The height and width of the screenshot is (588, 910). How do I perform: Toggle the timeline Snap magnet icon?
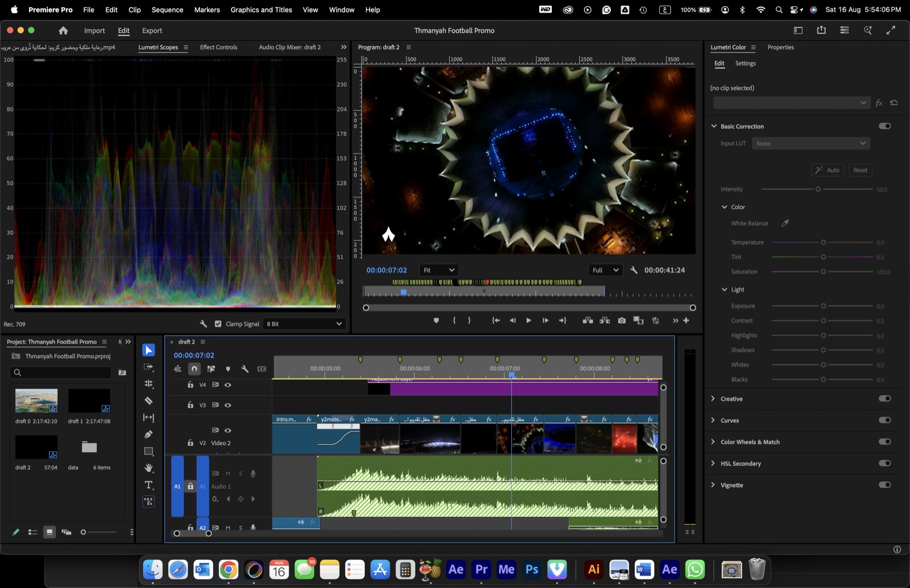pyautogui.click(x=195, y=369)
